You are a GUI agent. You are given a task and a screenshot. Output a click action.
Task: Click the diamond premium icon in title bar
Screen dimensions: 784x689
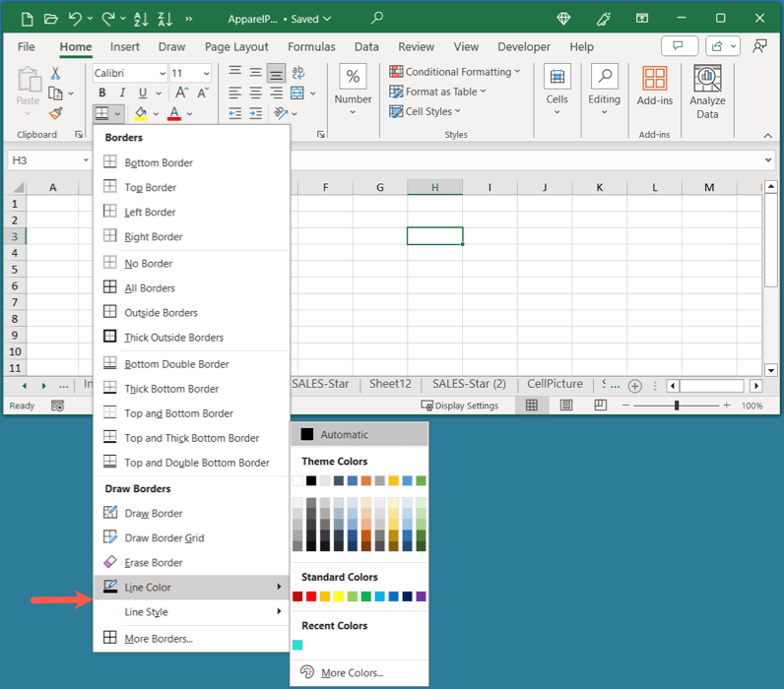pos(563,19)
